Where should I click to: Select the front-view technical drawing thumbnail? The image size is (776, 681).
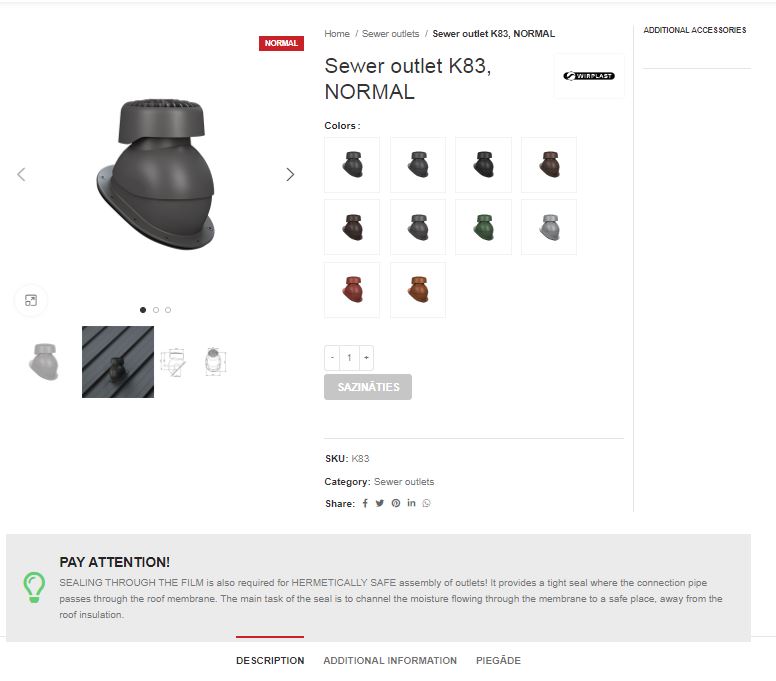tap(214, 362)
